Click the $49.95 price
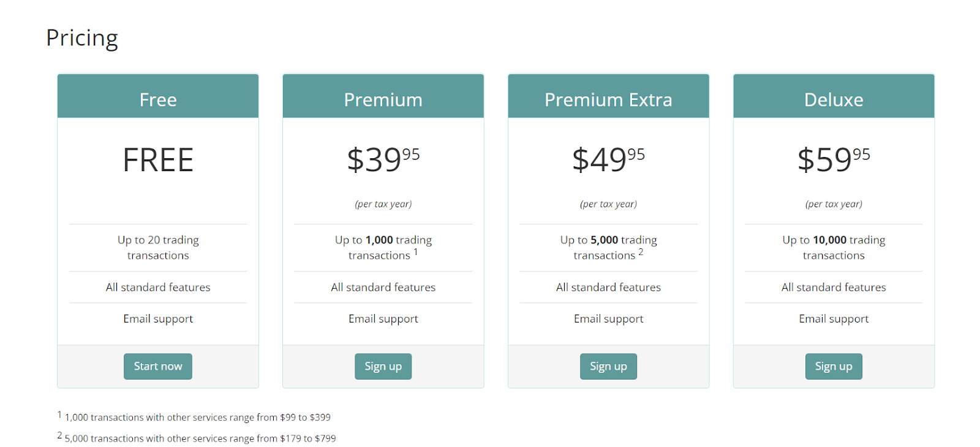 (608, 160)
